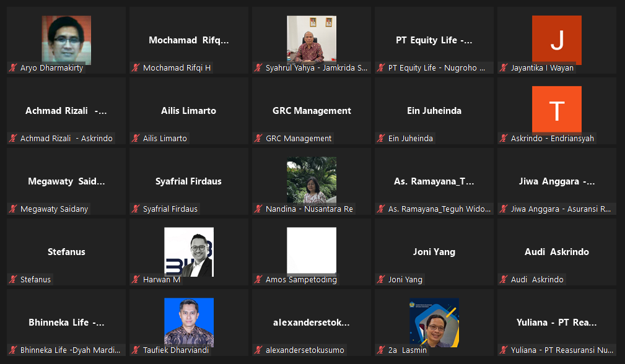Select the alexandersetokusumo participant tile

click(312, 322)
